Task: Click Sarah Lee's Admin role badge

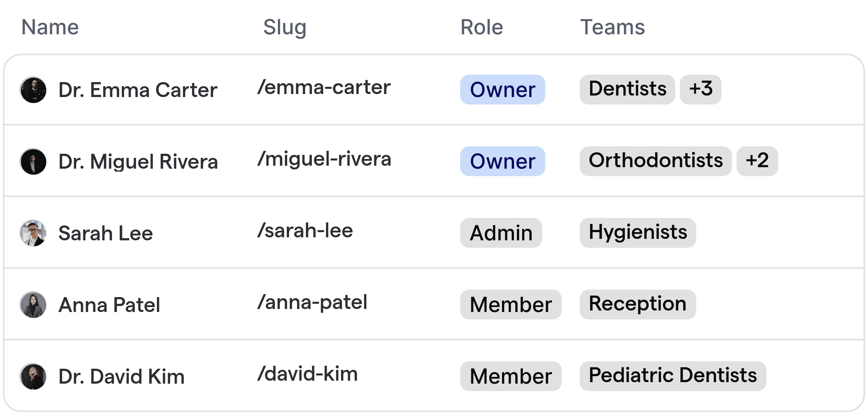Action: [x=500, y=233]
